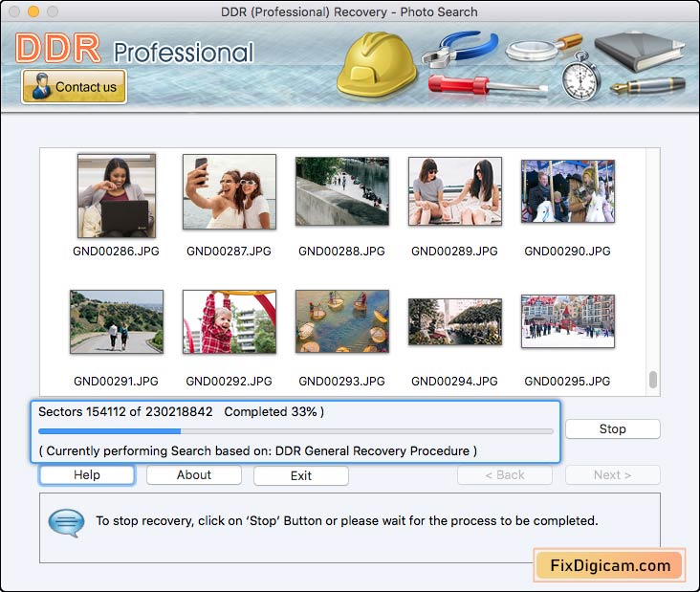This screenshot has width=700, height=592.
Task: Minimize window with yellow title bar button
Action: point(33,11)
